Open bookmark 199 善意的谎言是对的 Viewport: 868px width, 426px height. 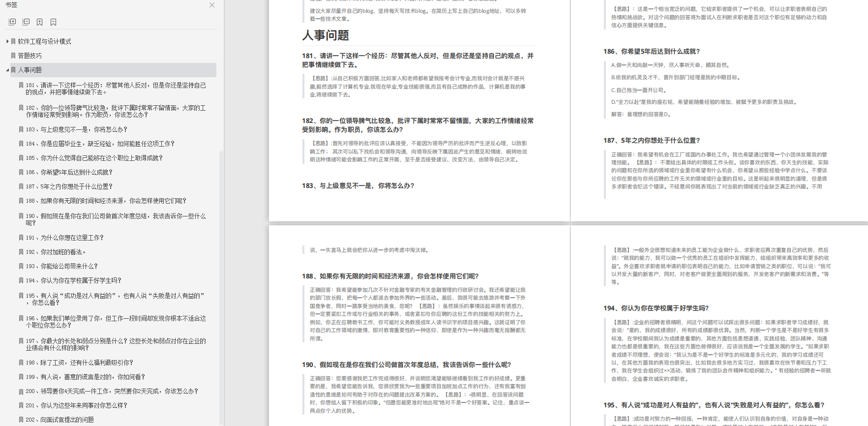pos(85,377)
